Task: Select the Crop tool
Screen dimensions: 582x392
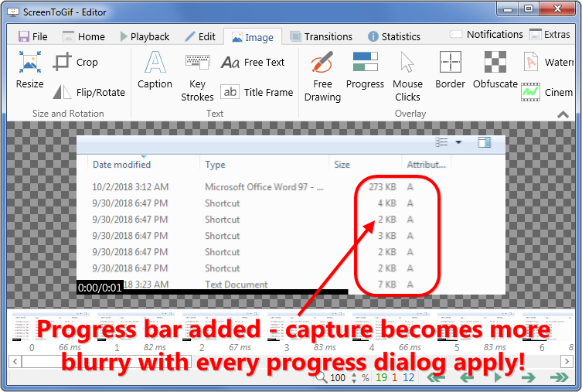Action: pyautogui.click(x=76, y=62)
